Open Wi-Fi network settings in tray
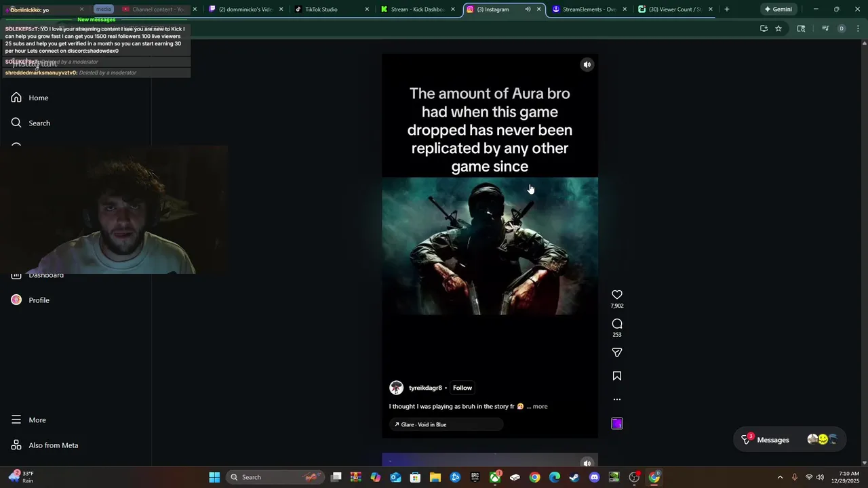This screenshot has height=488, width=868. [x=808, y=477]
